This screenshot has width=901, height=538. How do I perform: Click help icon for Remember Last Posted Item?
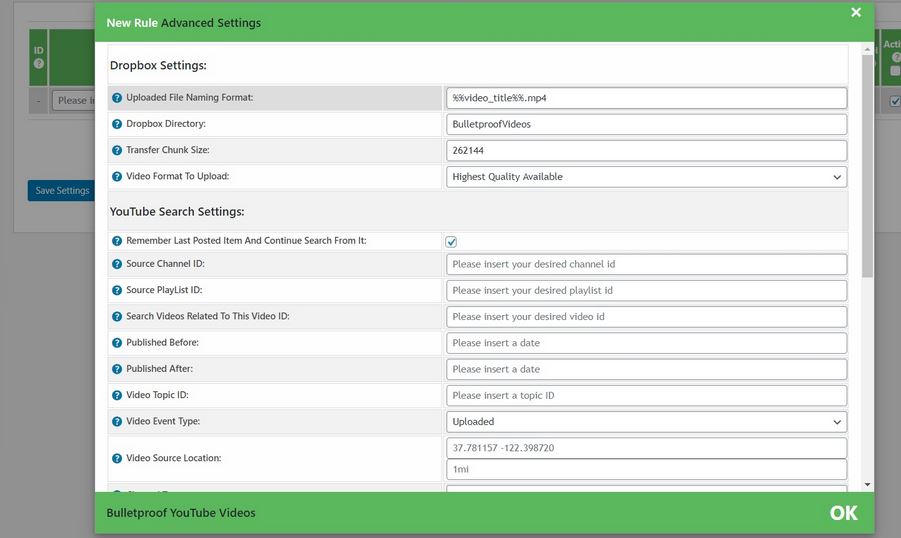tap(117, 241)
